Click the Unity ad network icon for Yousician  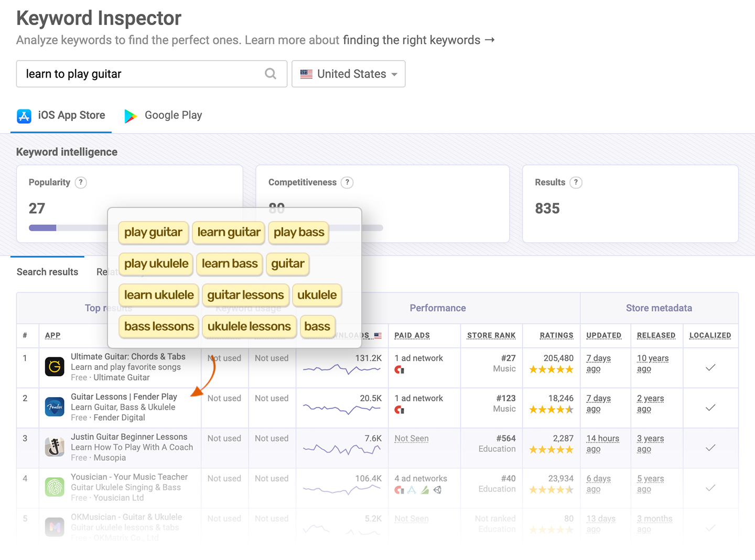(x=437, y=490)
